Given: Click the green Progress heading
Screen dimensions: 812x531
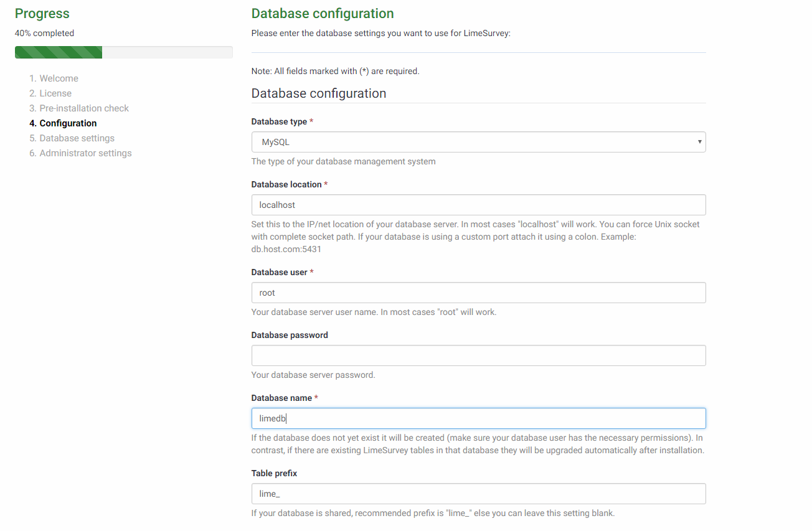Looking at the screenshot, I should tap(42, 14).
